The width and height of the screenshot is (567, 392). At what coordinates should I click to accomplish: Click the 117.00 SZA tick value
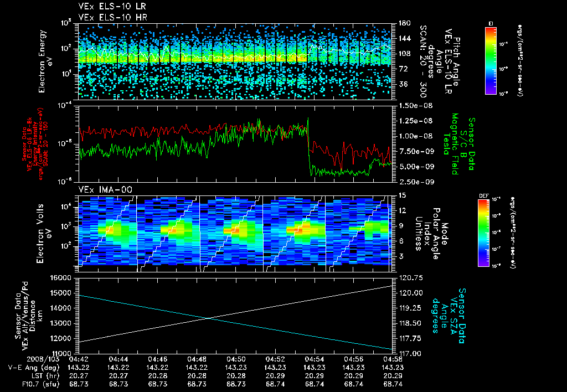click(410, 354)
